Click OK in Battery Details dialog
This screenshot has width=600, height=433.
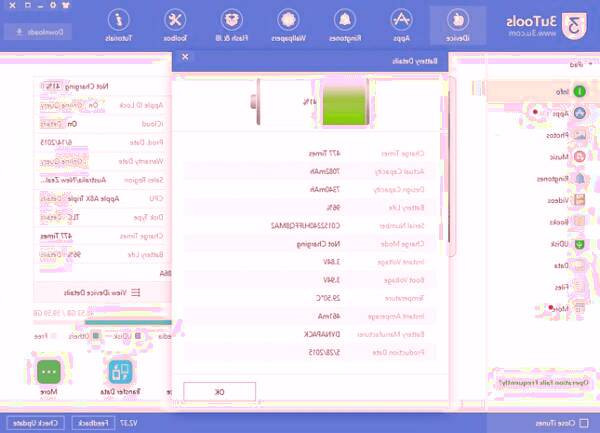pos(219,392)
